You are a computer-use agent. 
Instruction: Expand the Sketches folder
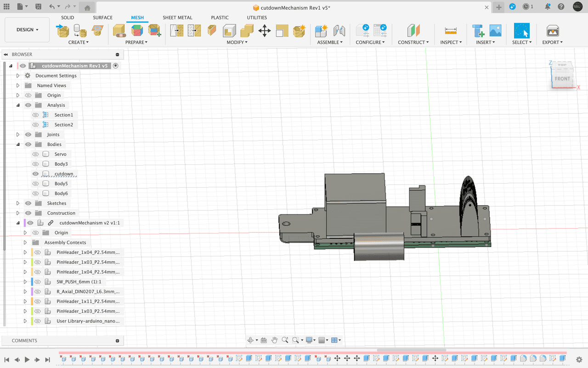18,203
